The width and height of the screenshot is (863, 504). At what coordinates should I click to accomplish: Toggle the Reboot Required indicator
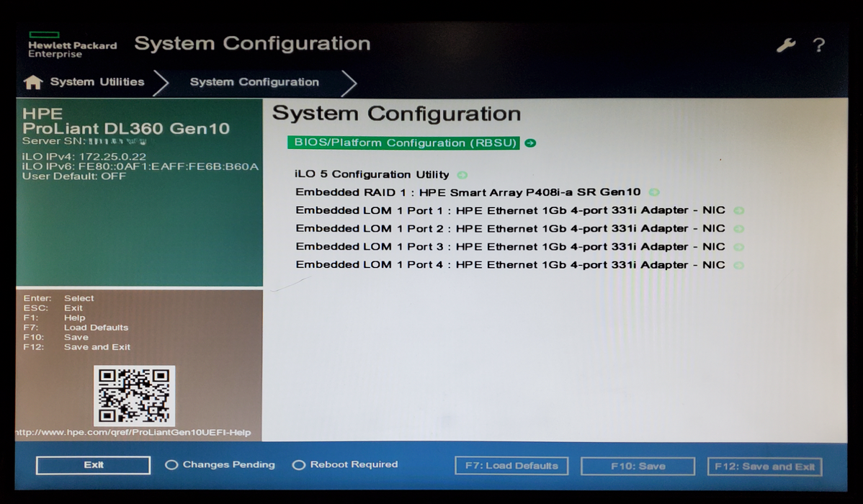[x=298, y=465]
